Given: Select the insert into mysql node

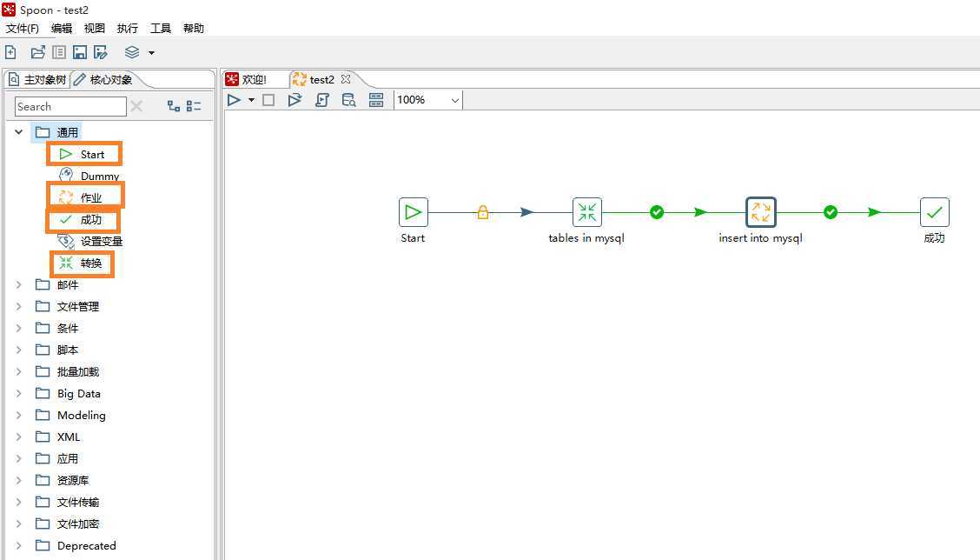Looking at the screenshot, I should [x=760, y=212].
